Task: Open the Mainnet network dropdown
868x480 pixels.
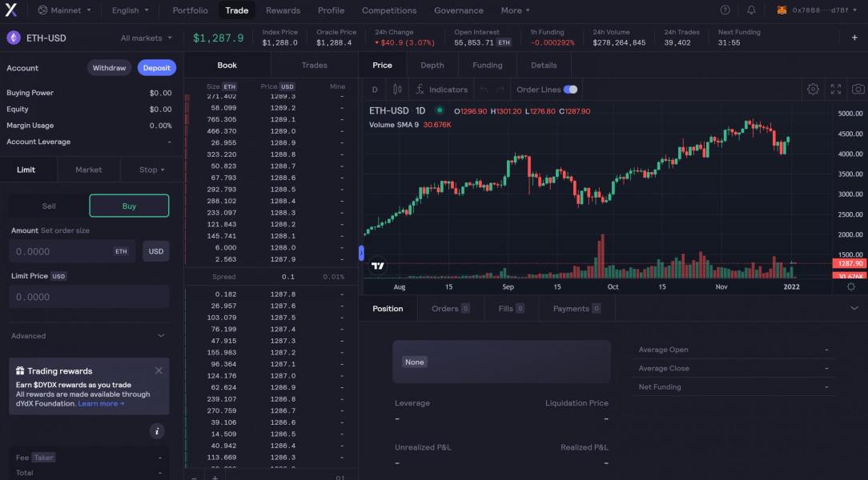Action: 64,10
